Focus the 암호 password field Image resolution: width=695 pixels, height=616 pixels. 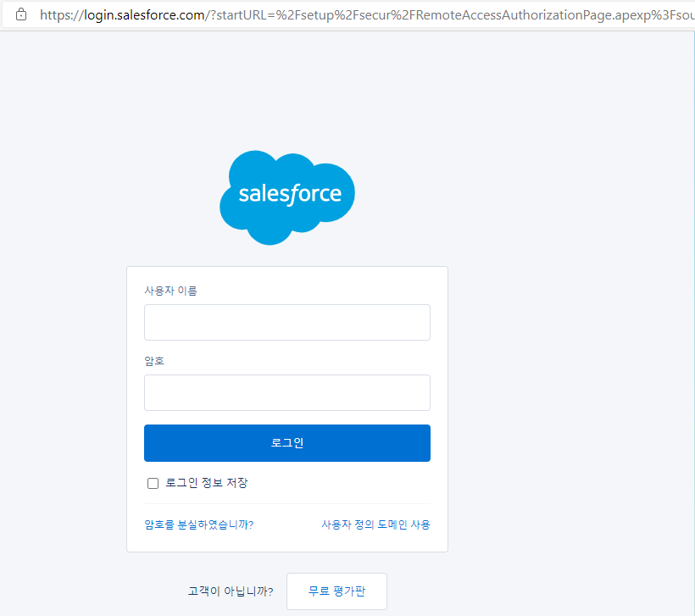[x=287, y=392]
